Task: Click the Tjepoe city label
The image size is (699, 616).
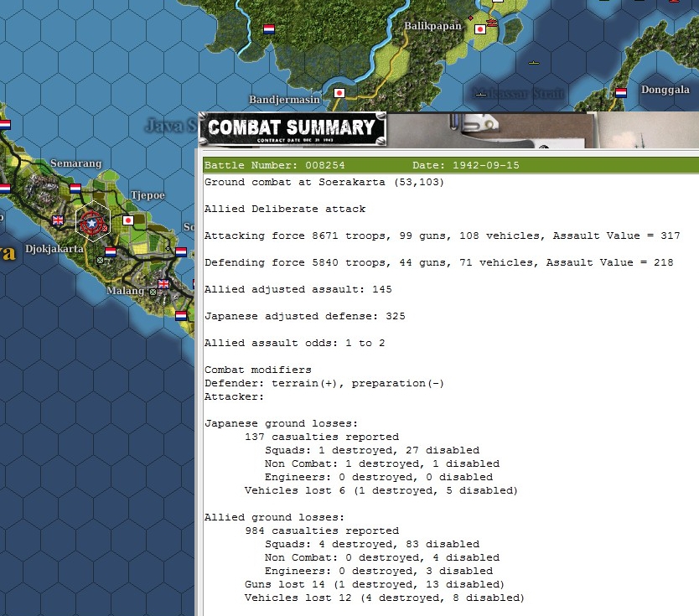Action: 148,195
